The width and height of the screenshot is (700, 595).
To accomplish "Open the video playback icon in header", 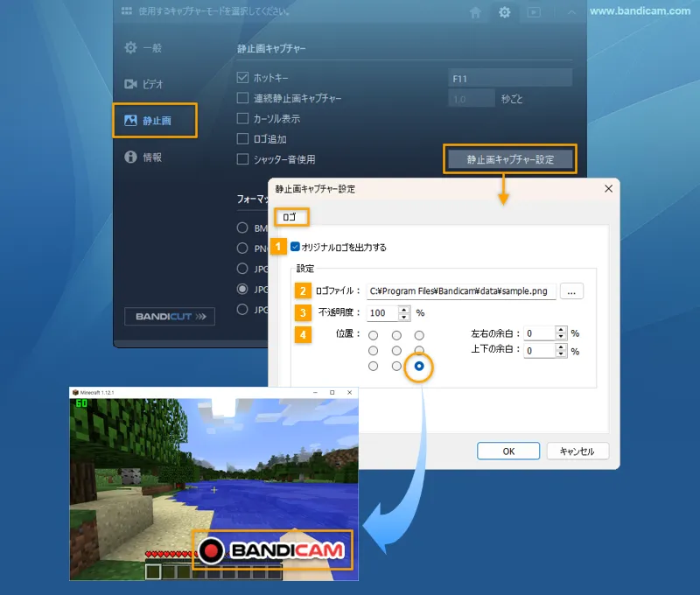I will click(534, 12).
